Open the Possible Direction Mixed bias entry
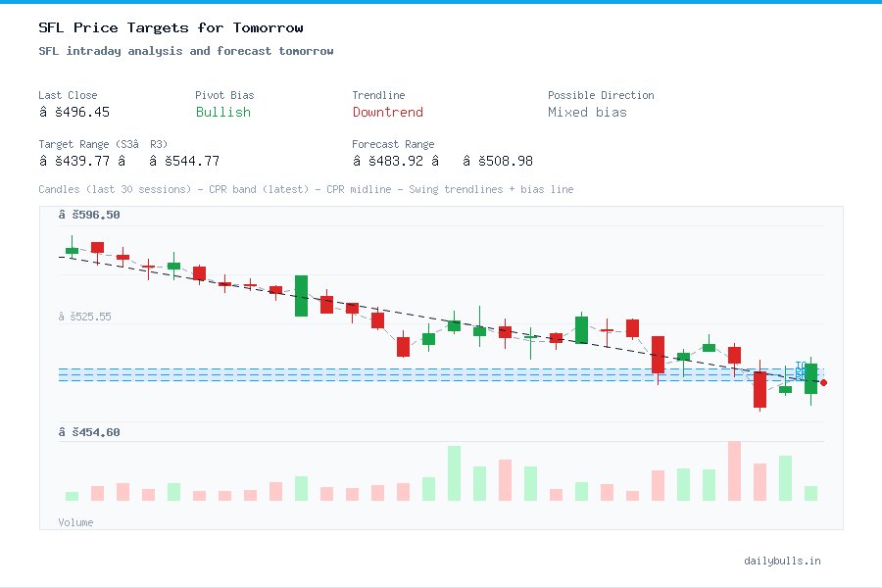 [x=586, y=113]
